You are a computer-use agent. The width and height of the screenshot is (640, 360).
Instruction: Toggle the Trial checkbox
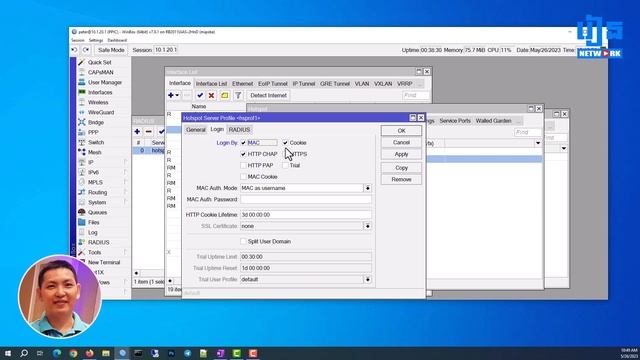coord(285,165)
